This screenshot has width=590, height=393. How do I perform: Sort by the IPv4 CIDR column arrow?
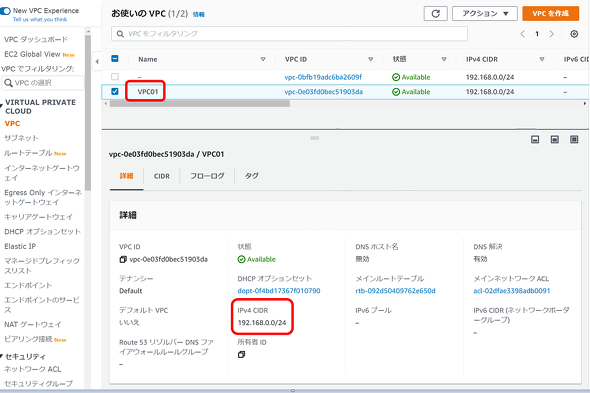click(x=542, y=59)
